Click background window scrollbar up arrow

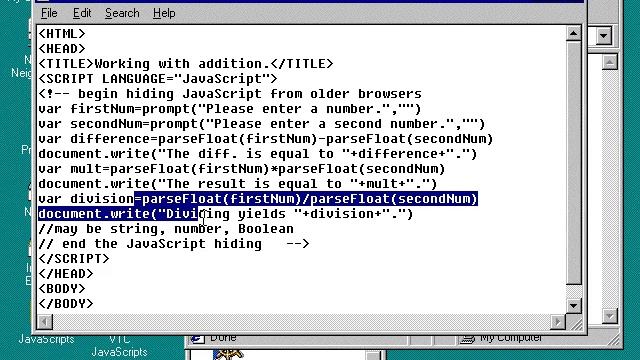(609, 62)
